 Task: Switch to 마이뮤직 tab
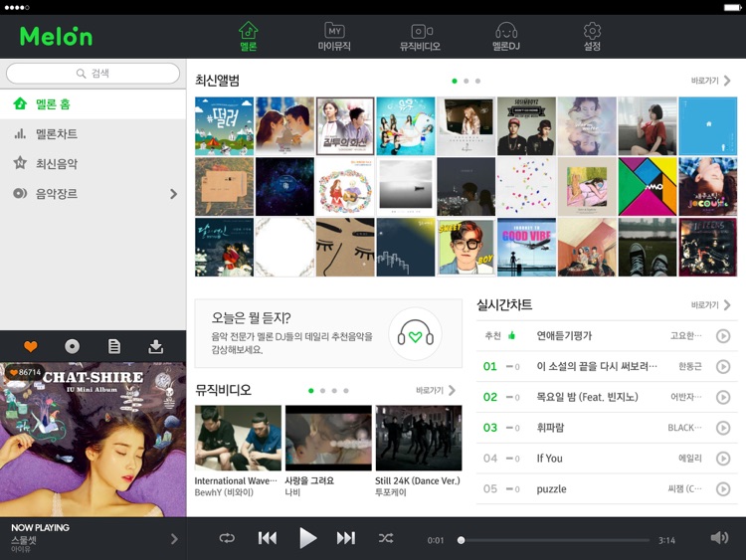click(334, 37)
